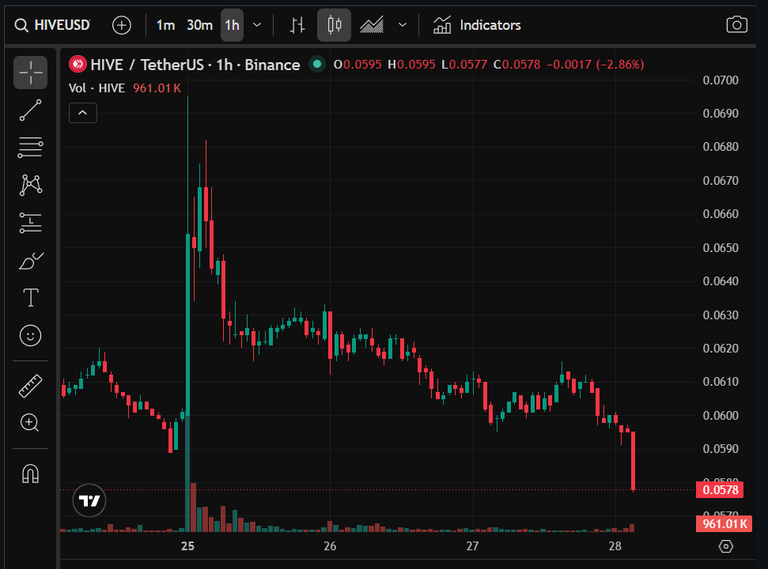The width and height of the screenshot is (768, 569).
Task: Click the 0.0630 price scale label
Action: 720,315
